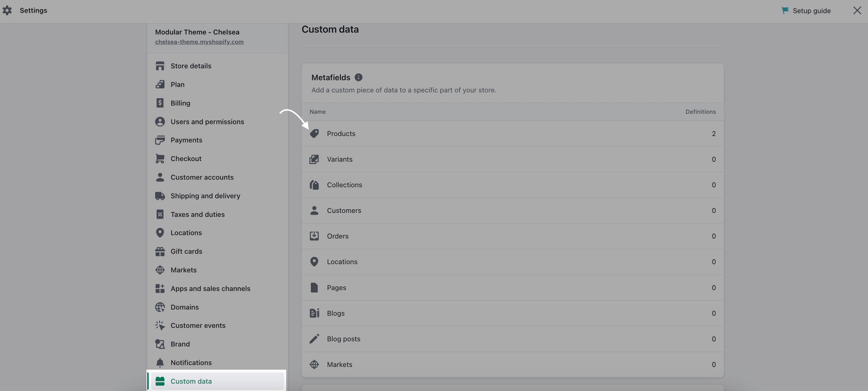The image size is (868, 391).
Task: Open Users and permissions settings
Action: click(x=217, y=122)
